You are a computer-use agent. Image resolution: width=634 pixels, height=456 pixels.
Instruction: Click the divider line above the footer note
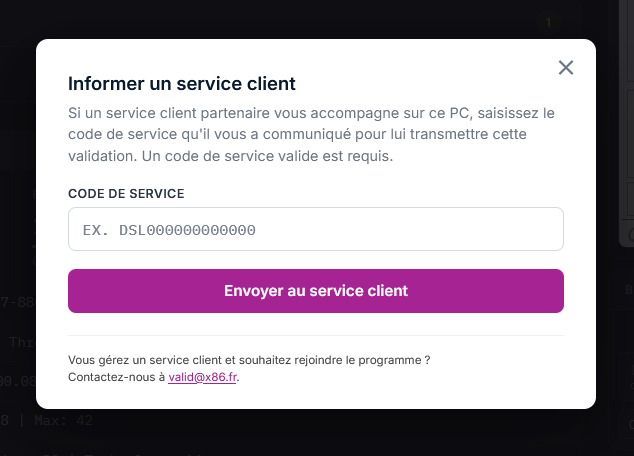click(316, 336)
